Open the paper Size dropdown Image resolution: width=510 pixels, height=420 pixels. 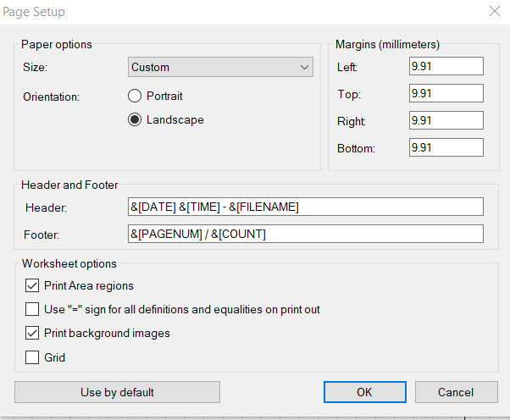pos(221,68)
